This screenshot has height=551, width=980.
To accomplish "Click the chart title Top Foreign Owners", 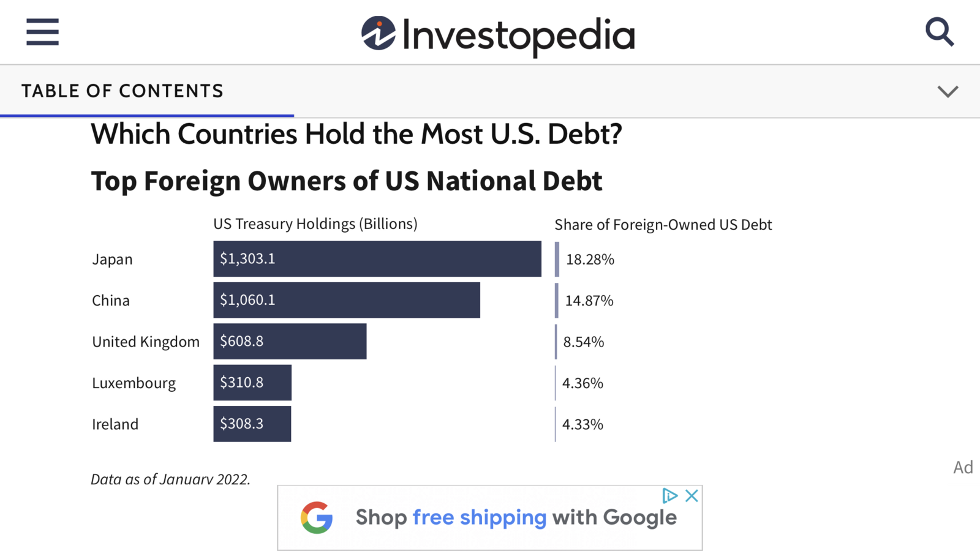I will [347, 181].
